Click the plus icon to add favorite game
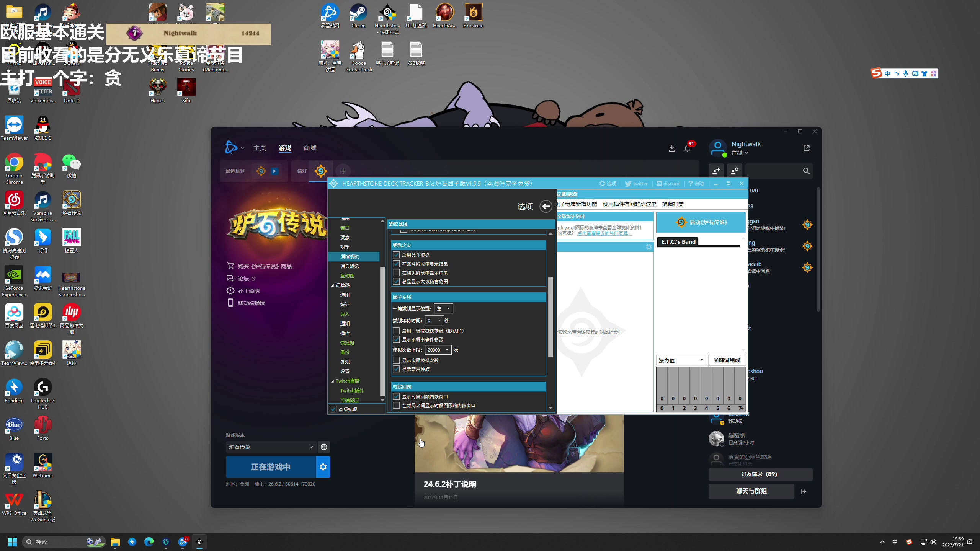Viewport: 980px width, 551px height. click(x=343, y=171)
